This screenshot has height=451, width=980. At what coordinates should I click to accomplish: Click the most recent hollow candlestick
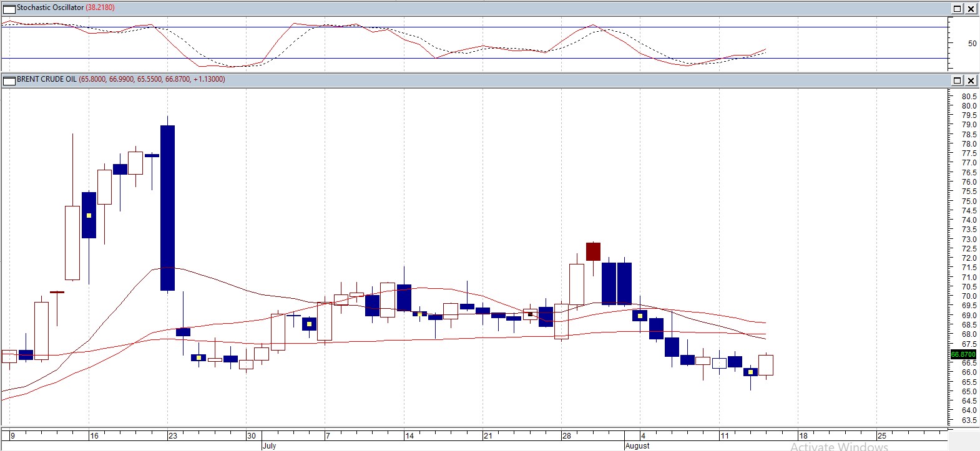(766, 365)
